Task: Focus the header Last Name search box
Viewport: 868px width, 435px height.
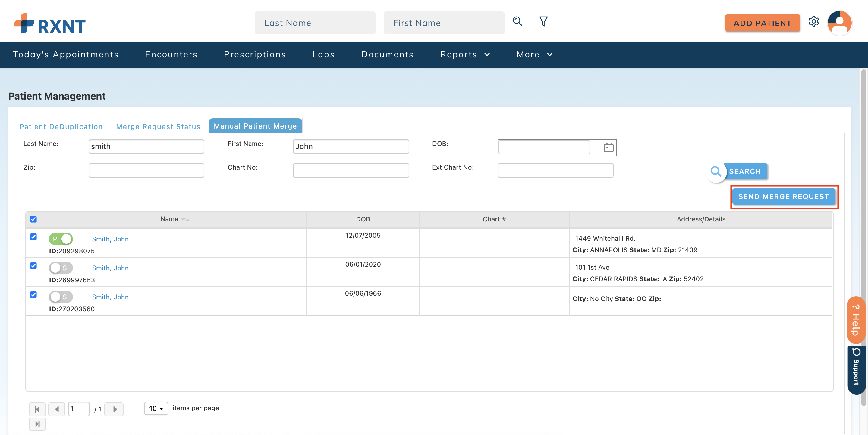Action: click(315, 23)
